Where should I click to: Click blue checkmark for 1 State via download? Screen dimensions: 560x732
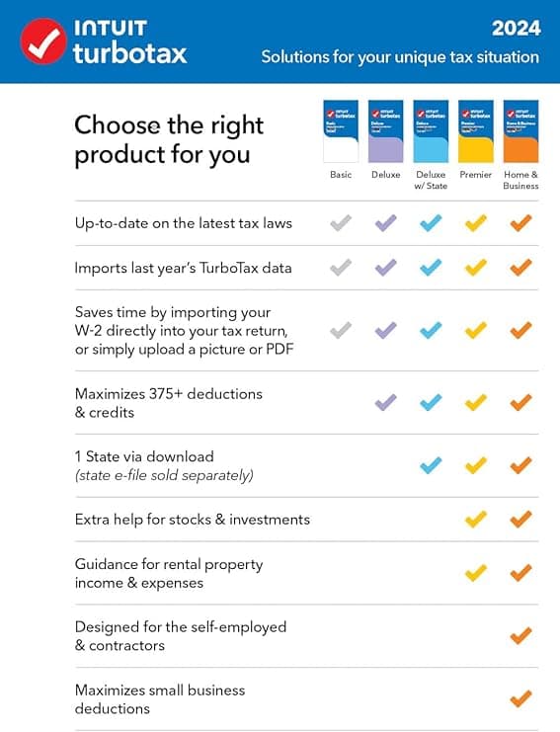pyautogui.click(x=431, y=465)
